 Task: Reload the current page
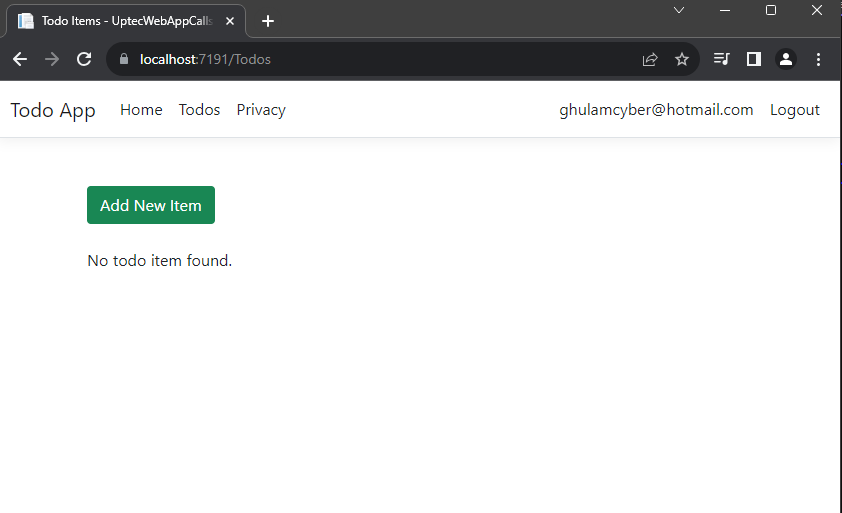point(84,59)
